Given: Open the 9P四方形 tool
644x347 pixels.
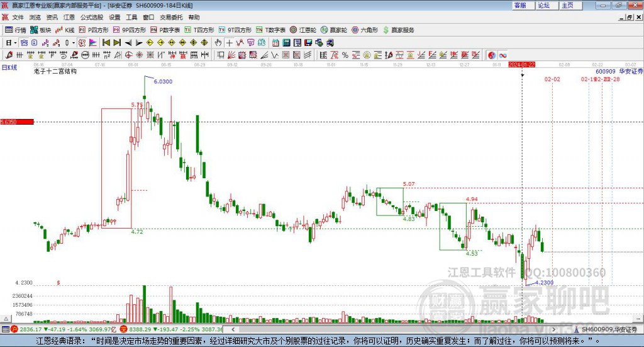Looking at the screenshot, I should [x=130, y=30].
